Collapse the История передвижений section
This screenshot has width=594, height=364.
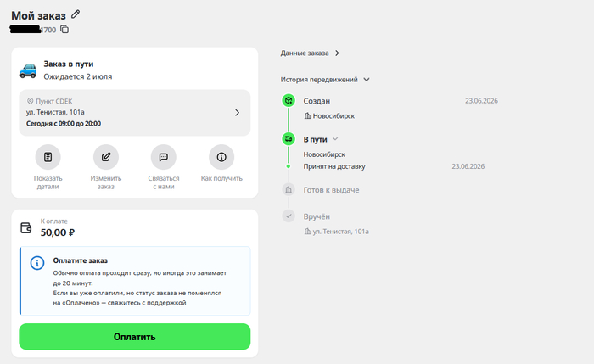tap(367, 80)
